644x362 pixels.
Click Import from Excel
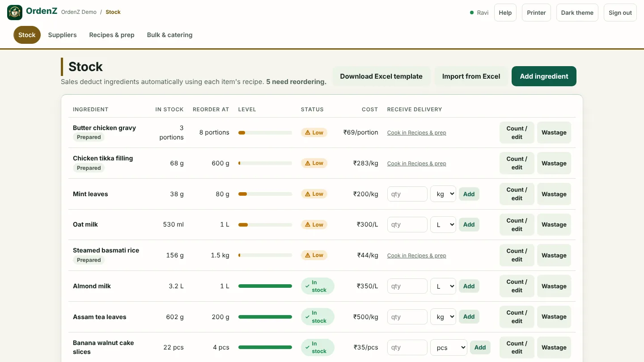[x=471, y=76]
